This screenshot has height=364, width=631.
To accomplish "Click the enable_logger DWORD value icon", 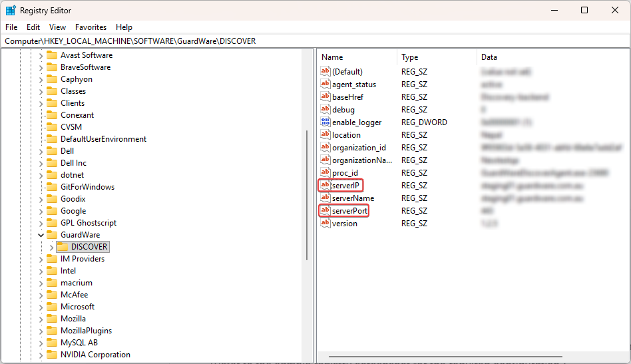I will tap(325, 122).
